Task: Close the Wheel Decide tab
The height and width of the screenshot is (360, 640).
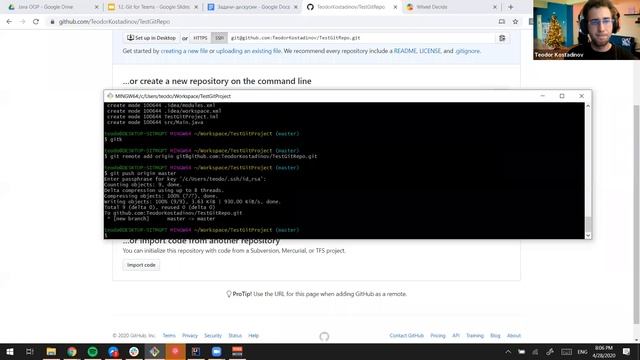Action: (495, 7)
